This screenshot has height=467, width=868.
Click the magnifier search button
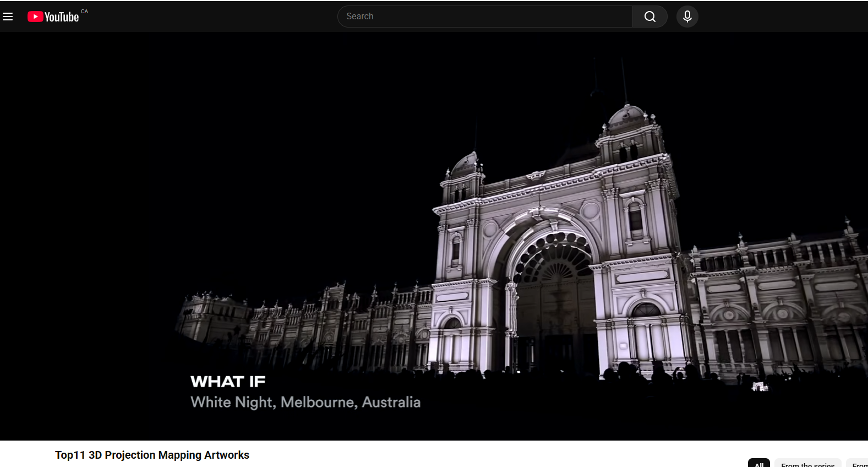pos(650,17)
